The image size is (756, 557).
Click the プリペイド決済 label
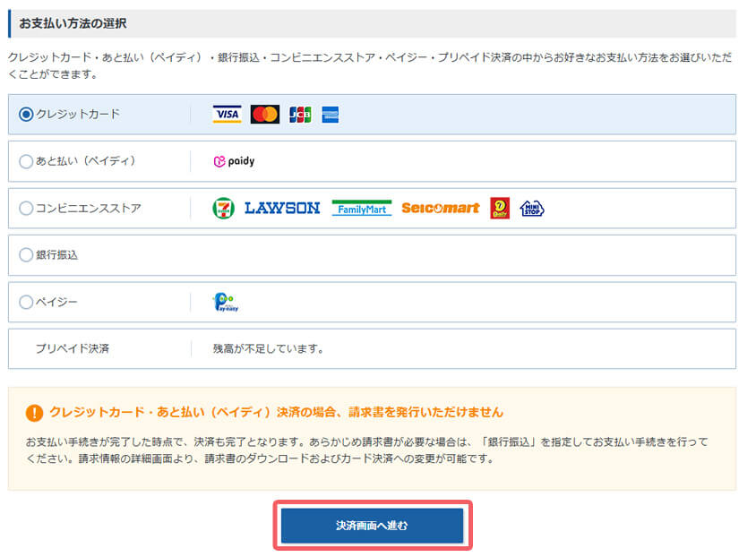73,348
